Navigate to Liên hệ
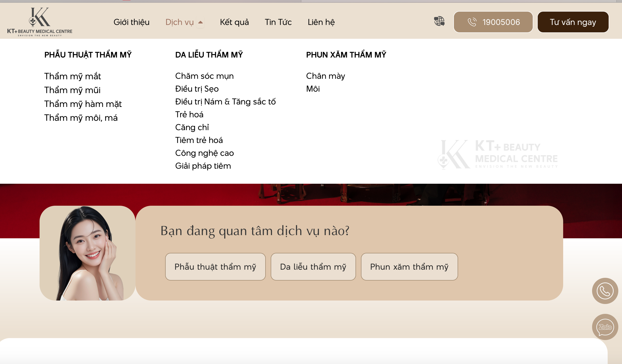The height and width of the screenshot is (364, 622). click(321, 22)
